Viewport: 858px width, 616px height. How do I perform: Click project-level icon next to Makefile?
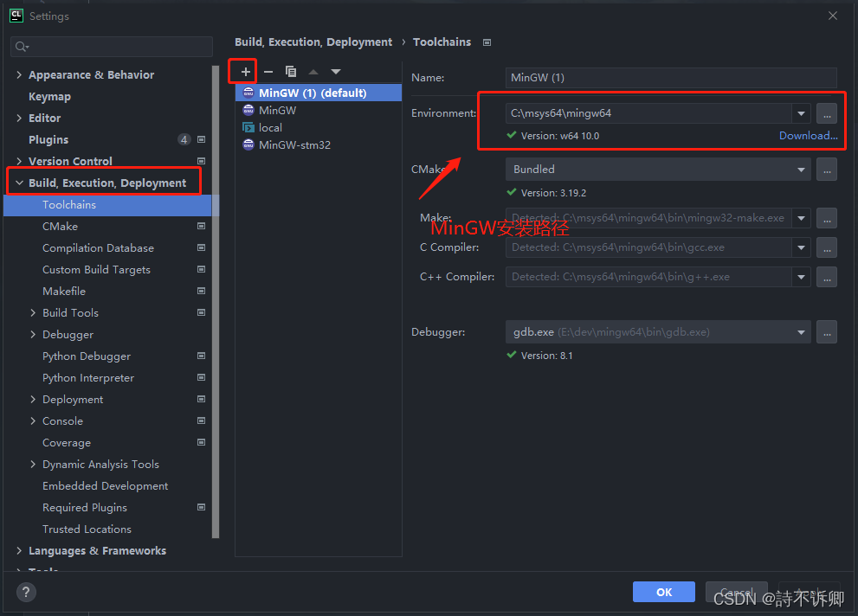pyautogui.click(x=202, y=291)
